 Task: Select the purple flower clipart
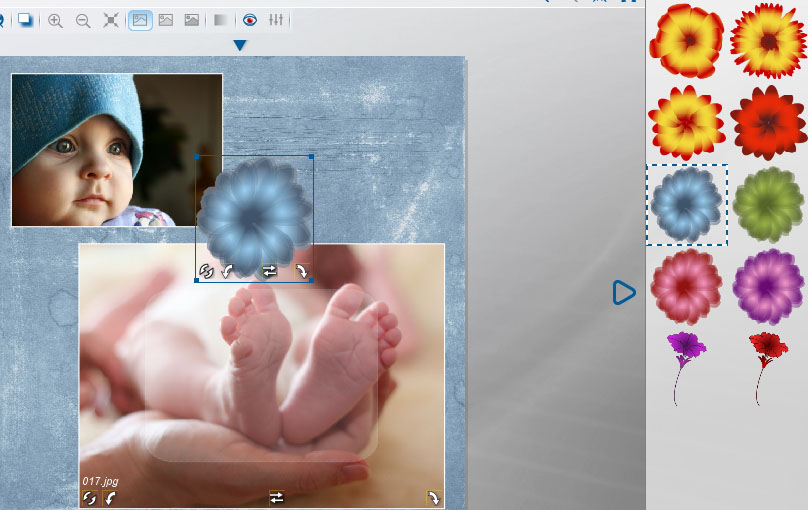pos(768,287)
